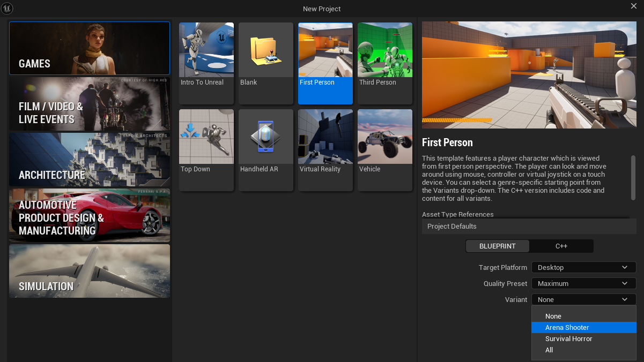Screen dimensions: 644x362
Task: Close the New Project window
Action: pyautogui.click(x=634, y=6)
